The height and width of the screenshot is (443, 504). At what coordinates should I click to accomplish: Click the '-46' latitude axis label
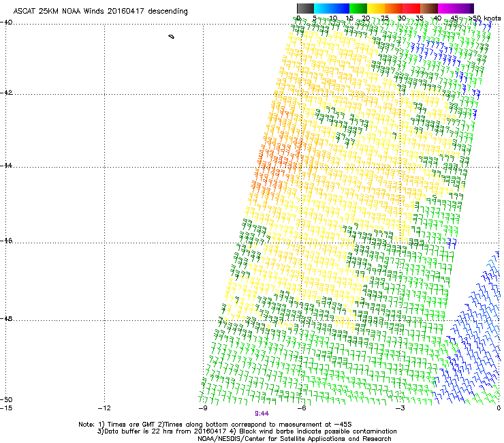tap(6, 241)
